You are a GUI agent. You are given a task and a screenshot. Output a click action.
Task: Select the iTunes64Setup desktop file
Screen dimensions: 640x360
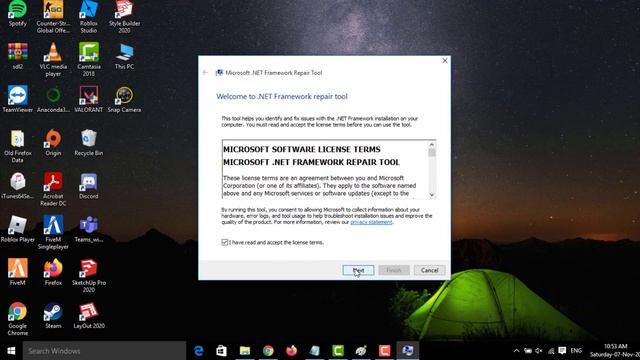click(x=18, y=186)
